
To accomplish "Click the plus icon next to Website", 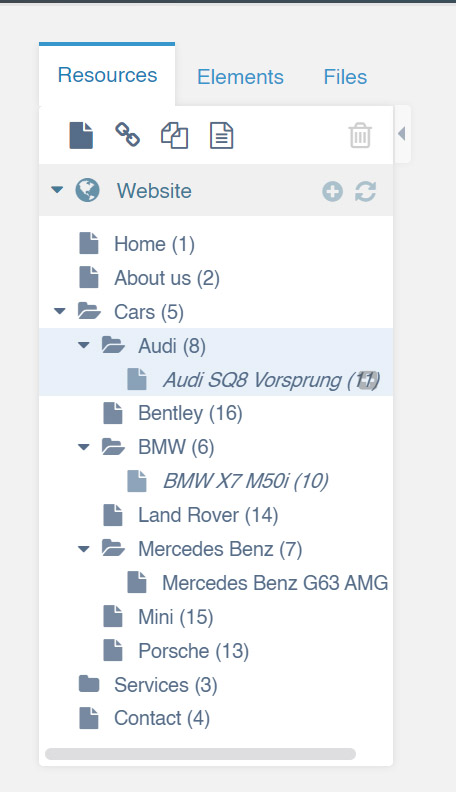I will click(332, 191).
